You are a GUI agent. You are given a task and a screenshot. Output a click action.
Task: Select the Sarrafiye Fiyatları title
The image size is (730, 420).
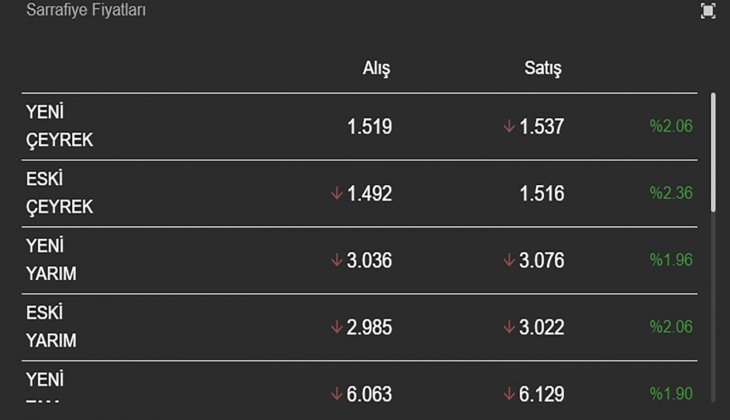[x=80, y=11]
